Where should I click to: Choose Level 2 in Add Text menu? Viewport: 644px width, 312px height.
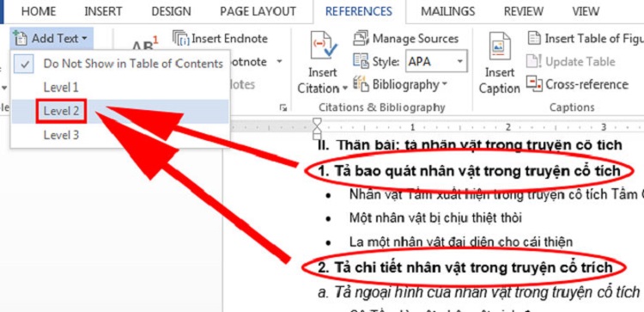[119, 111]
